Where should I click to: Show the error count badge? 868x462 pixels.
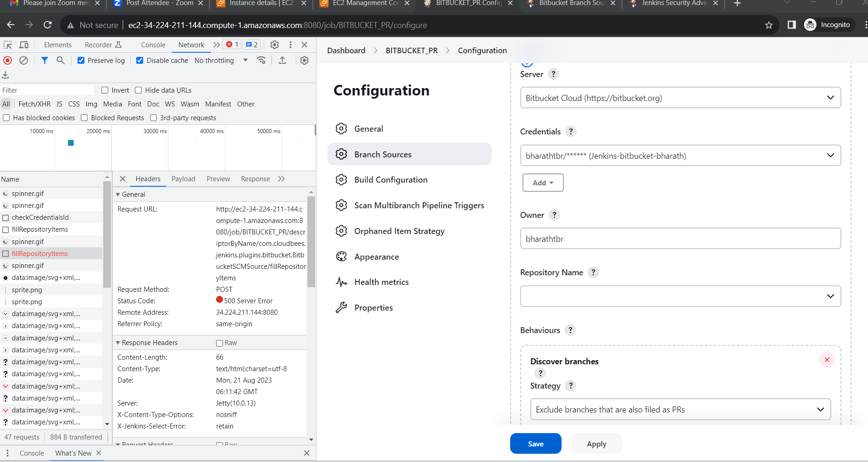[x=232, y=45]
